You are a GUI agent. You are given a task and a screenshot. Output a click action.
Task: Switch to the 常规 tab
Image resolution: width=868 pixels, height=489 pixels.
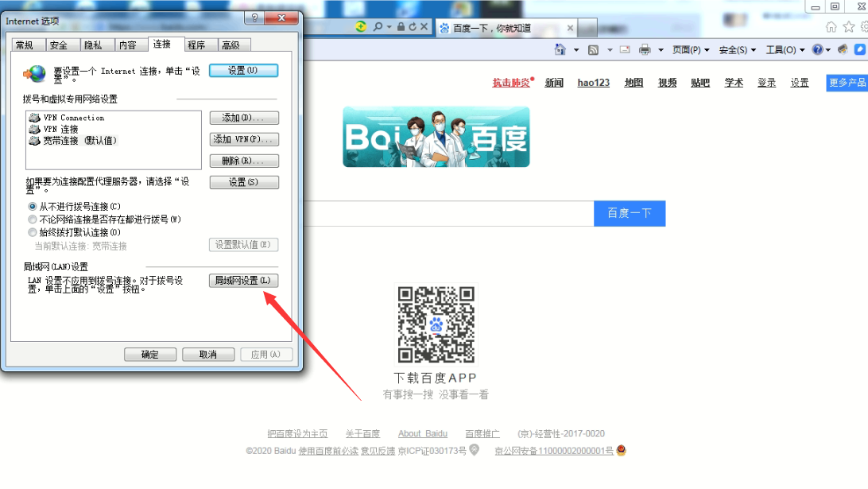point(25,45)
